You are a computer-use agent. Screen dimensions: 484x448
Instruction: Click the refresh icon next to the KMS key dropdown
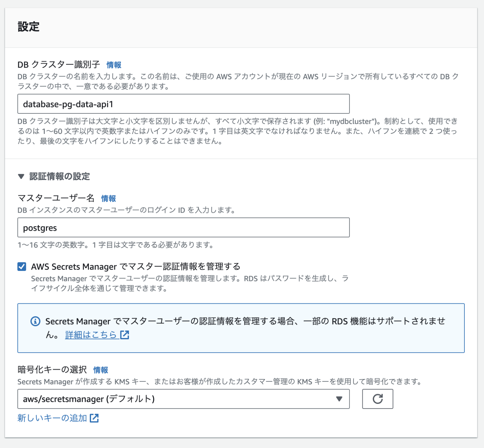pyautogui.click(x=377, y=399)
